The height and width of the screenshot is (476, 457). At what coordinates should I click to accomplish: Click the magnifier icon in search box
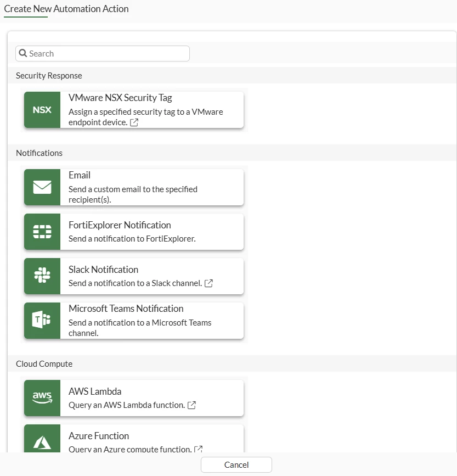(22, 53)
